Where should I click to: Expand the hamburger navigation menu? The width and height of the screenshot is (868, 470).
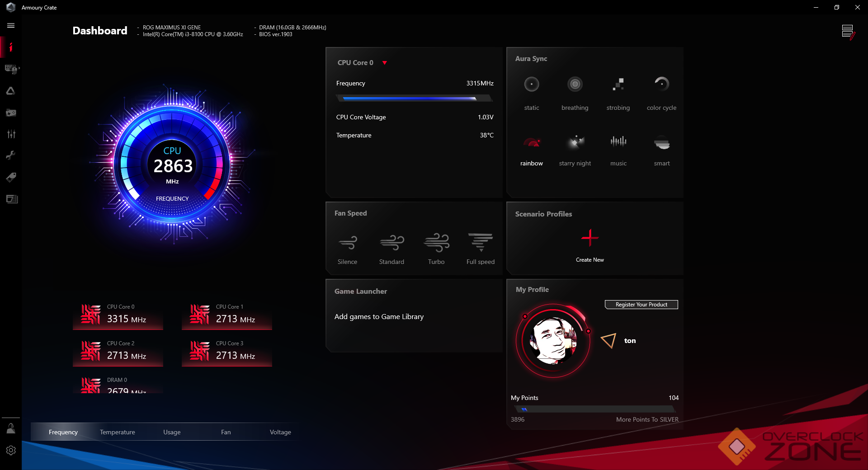(11, 26)
